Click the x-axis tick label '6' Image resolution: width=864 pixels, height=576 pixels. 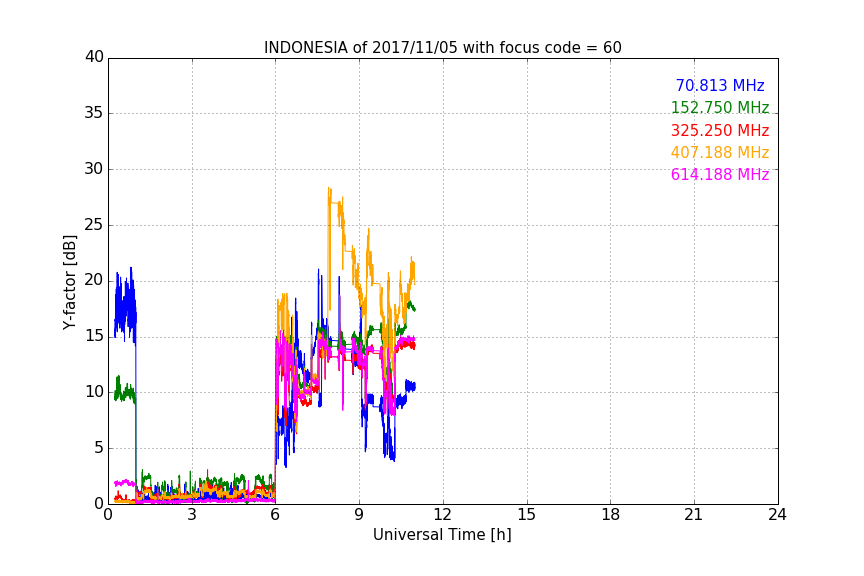pyautogui.click(x=276, y=515)
